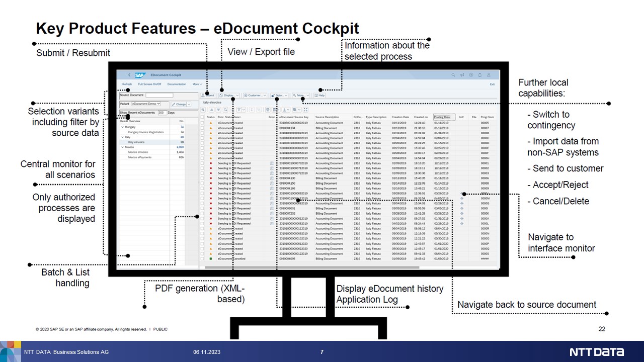Click the Change button next to Variant
Image resolution: width=644 pixels, height=362 pixels.
(x=180, y=104)
